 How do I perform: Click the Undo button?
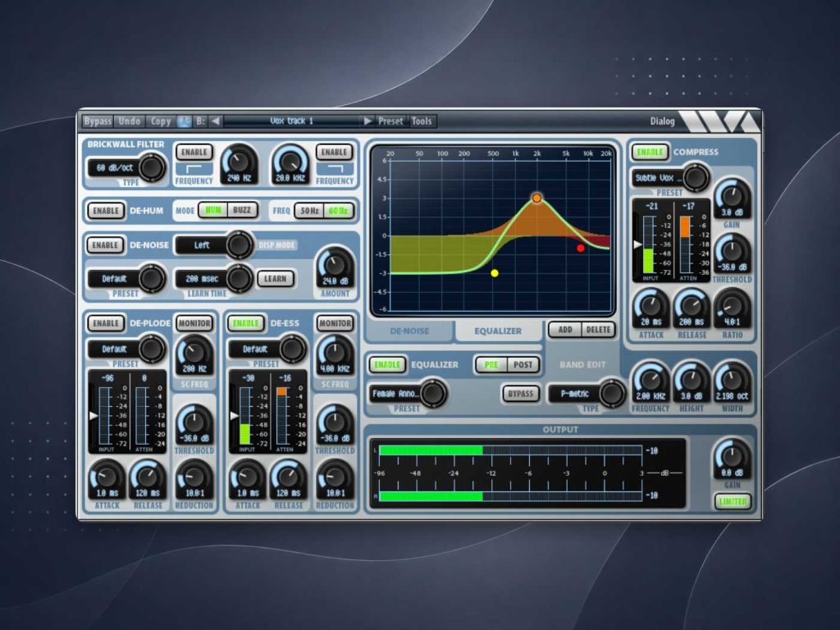tap(129, 121)
